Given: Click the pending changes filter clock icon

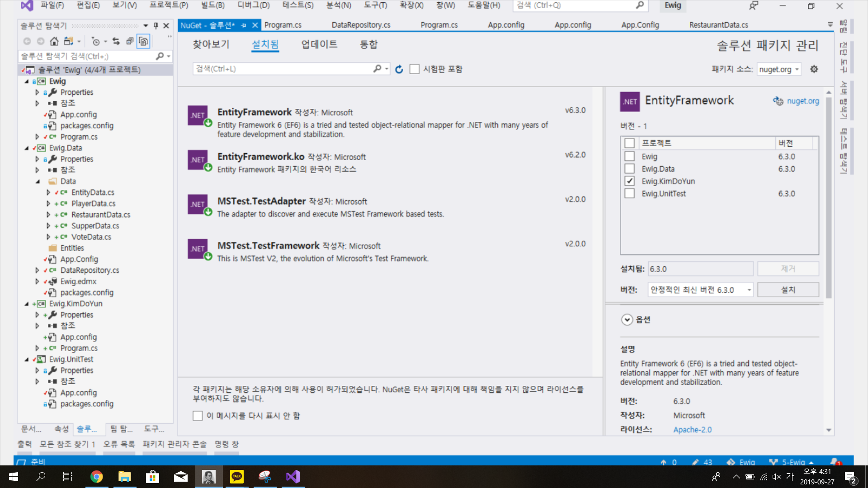Looking at the screenshot, I should pyautogui.click(x=95, y=42).
